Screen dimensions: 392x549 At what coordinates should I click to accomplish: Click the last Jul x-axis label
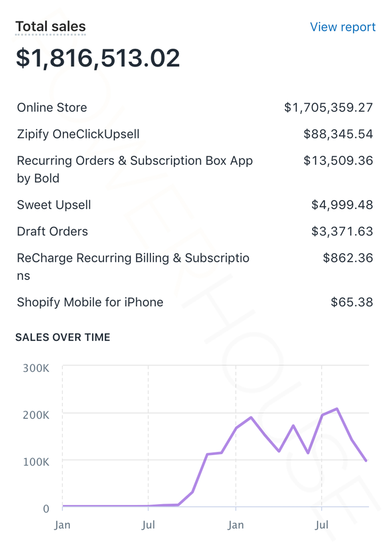click(322, 525)
